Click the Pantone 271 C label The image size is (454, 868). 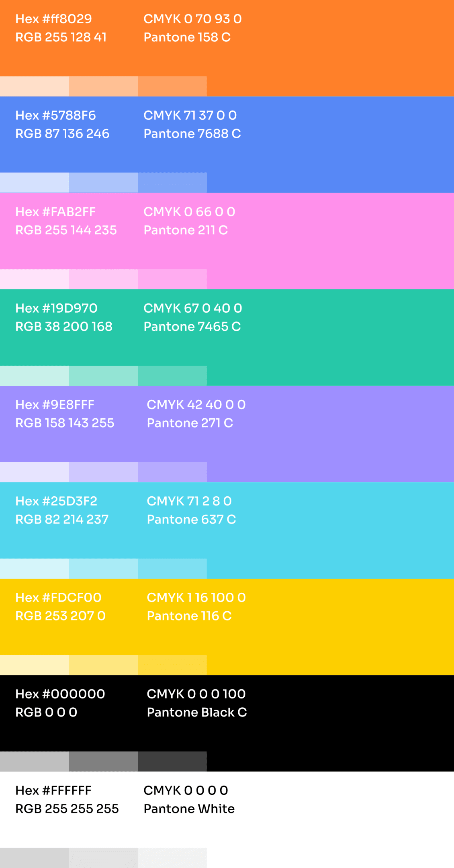(x=190, y=423)
